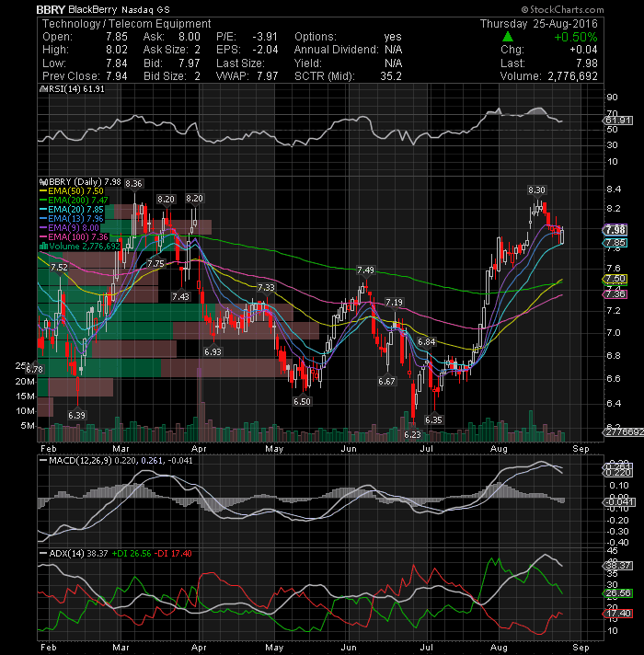Image resolution: width=644 pixels, height=655 pixels.
Task: Click the header Volume value 2,776,692
Action: pos(572,76)
